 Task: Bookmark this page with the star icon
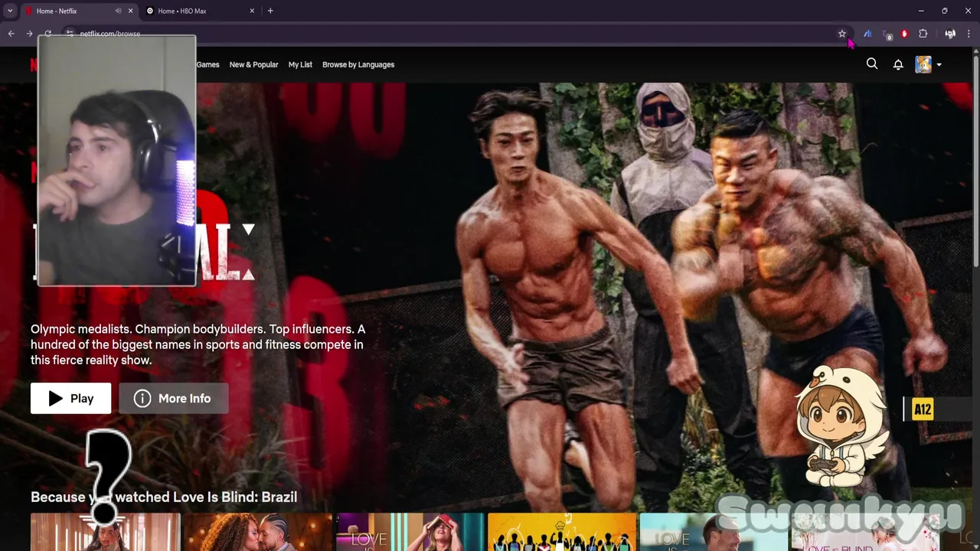click(842, 34)
